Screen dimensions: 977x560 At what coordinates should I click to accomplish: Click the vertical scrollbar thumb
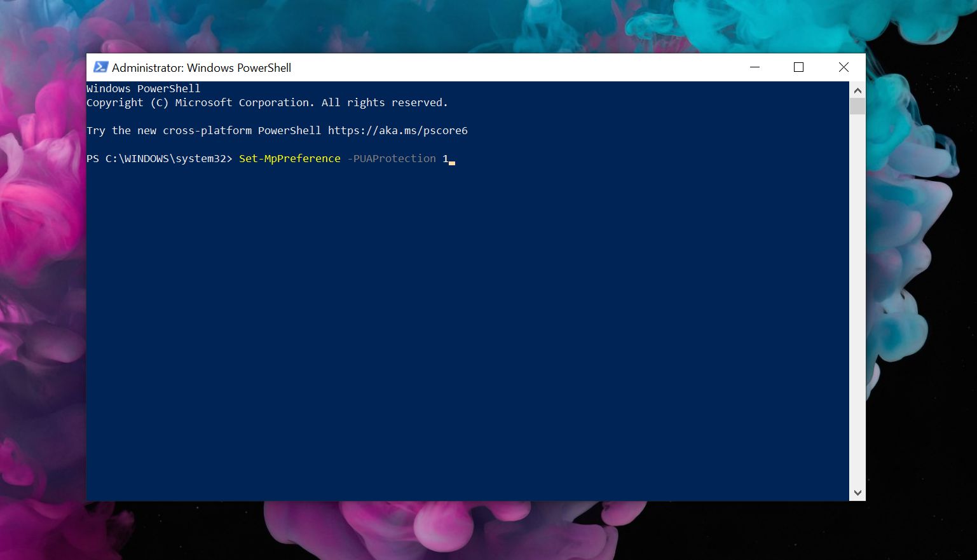point(857,106)
